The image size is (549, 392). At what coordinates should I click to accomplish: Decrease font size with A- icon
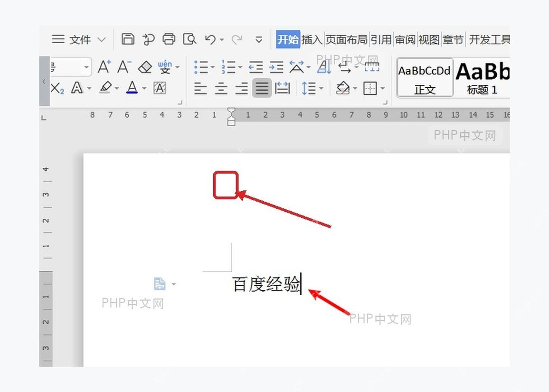124,66
